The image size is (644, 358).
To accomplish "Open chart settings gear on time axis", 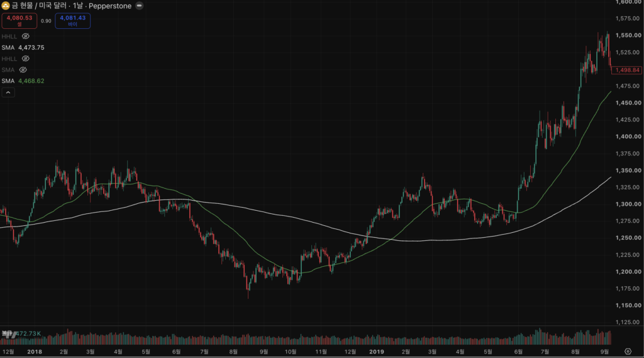I will (628, 352).
